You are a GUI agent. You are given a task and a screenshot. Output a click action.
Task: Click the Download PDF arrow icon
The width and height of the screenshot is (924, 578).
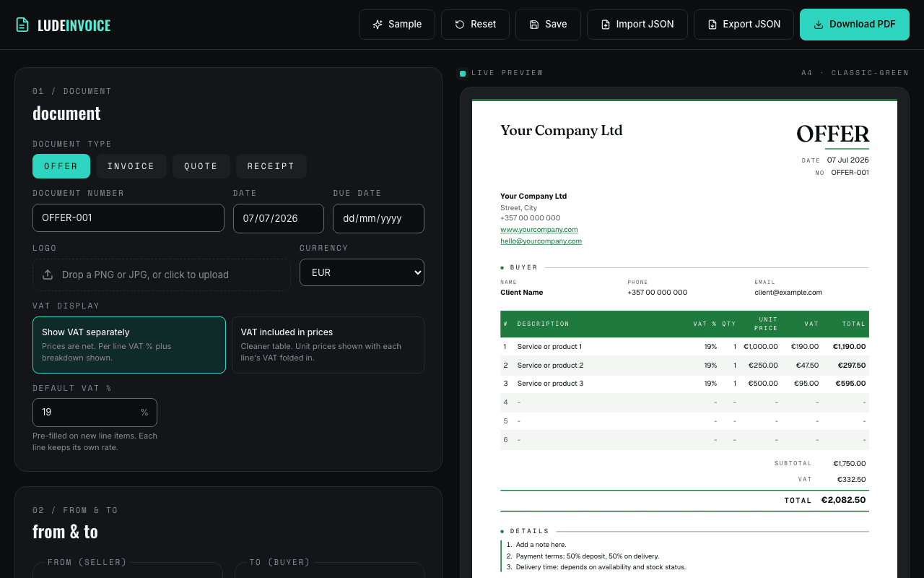[x=819, y=25]
